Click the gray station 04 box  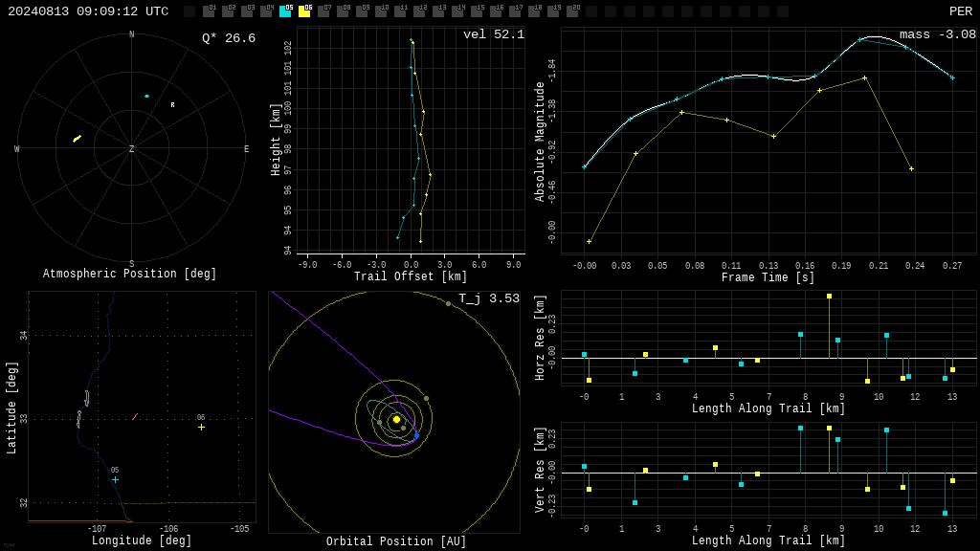pos(266,11)
